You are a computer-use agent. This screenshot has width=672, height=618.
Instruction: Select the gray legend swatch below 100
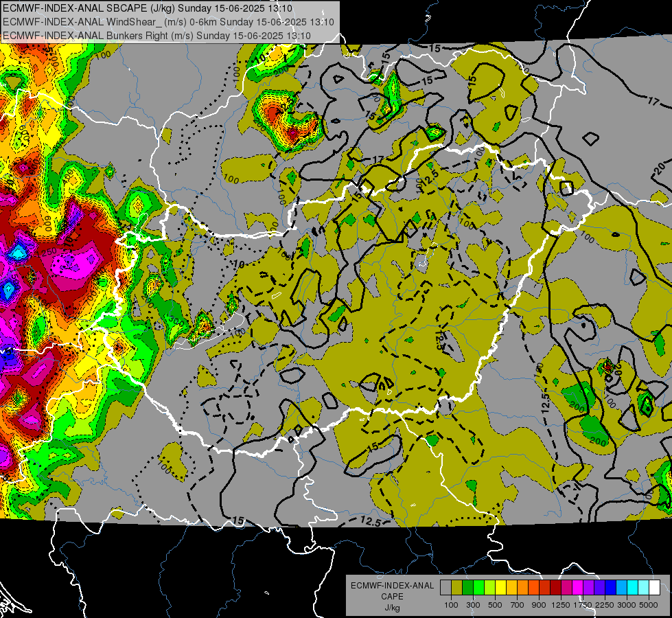pos(445,588)
